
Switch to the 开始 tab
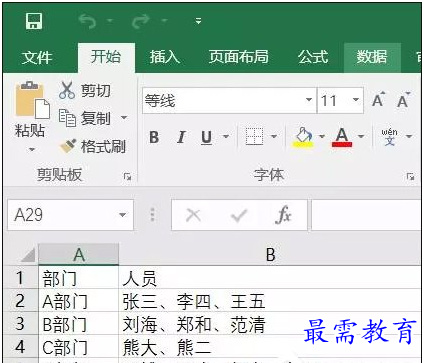(x=106, y=57)
